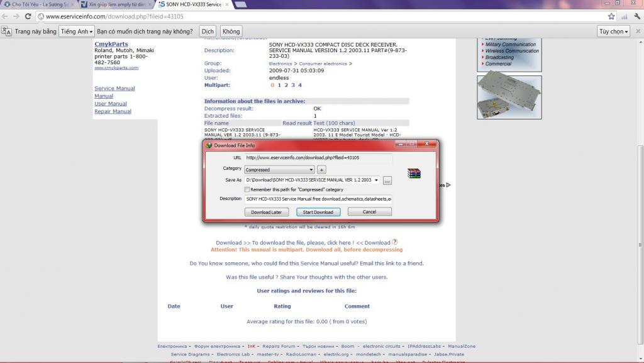Open the Repair Manual sidebar link
Image resolution: width=644 pixels, height=363 pixels.
click(113, 111)
